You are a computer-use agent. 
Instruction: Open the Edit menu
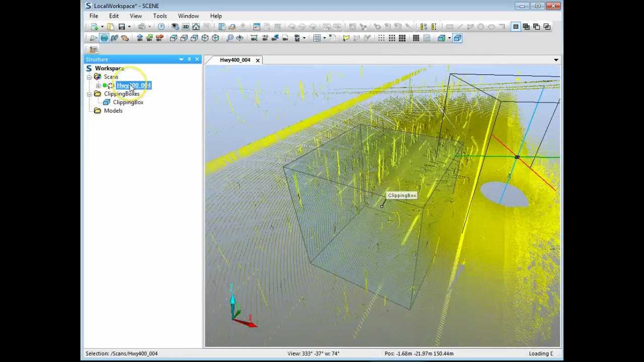coord(114,16)
